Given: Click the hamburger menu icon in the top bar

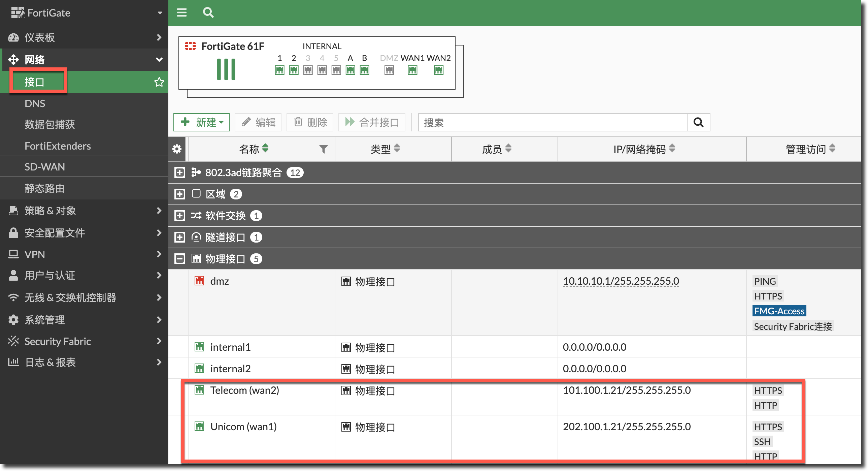Looking at the screenshot, I should click(x=181, y=13).
